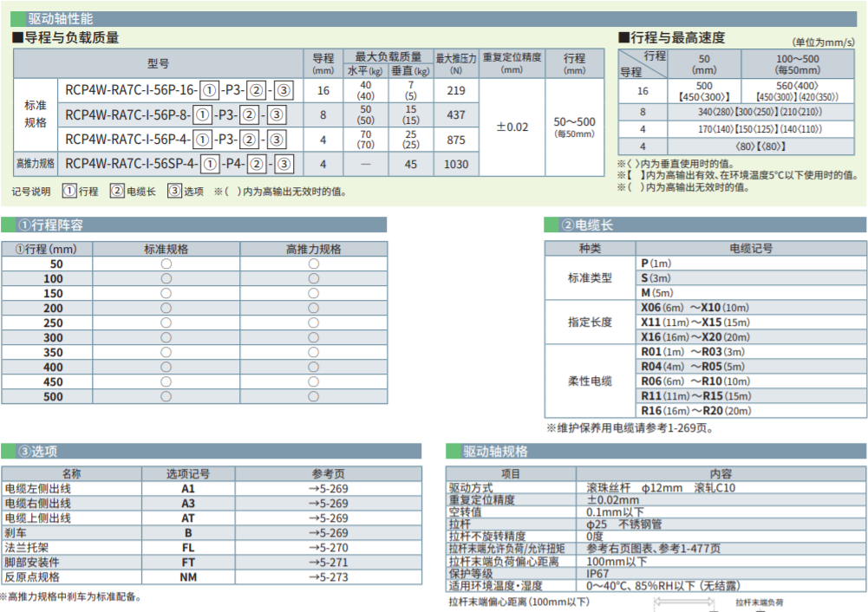
Task: Click the P (1m) cable code
Action: click(656, 264)
